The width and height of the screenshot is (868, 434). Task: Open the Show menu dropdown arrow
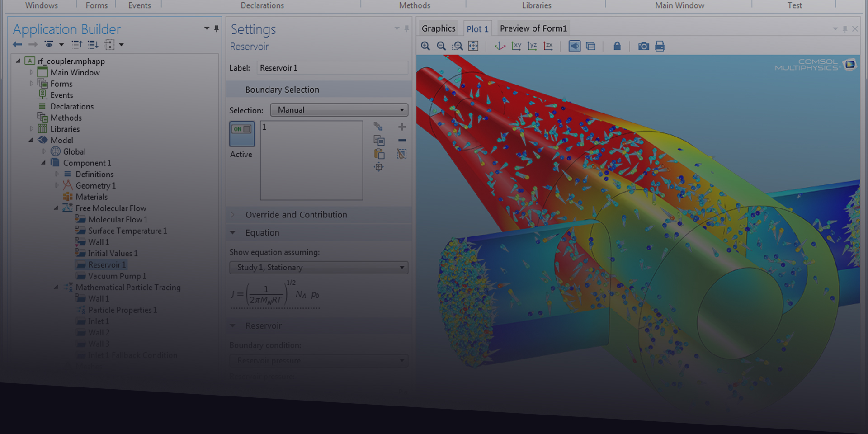tap(61, 44)
